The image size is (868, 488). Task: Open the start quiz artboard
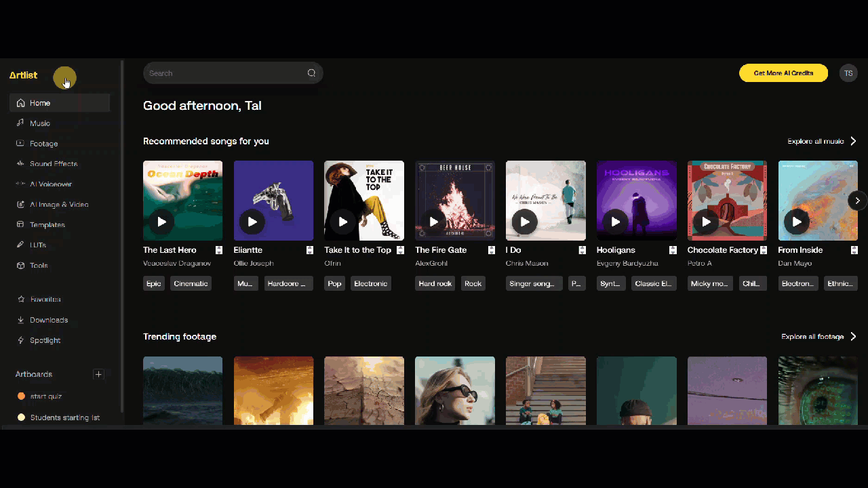(45, 396)
